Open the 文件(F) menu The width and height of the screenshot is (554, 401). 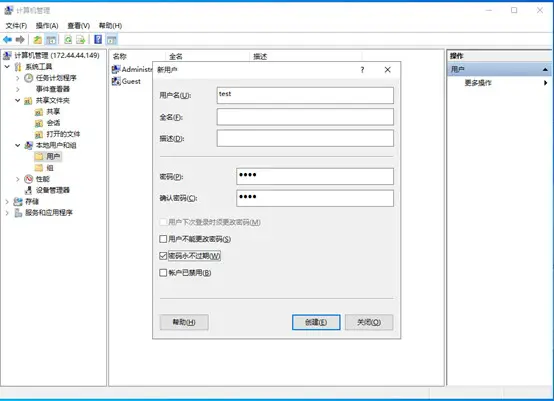click(16, 25)
